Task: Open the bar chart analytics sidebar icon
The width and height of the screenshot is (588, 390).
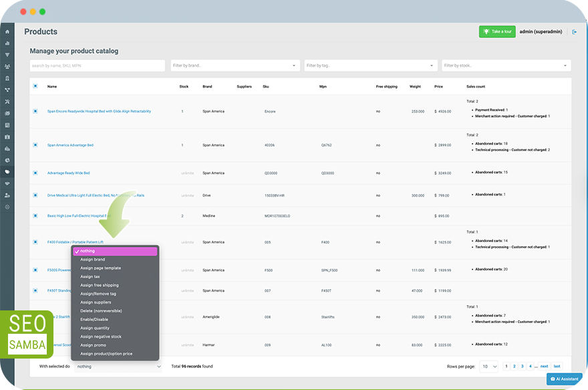Action: 7,43
